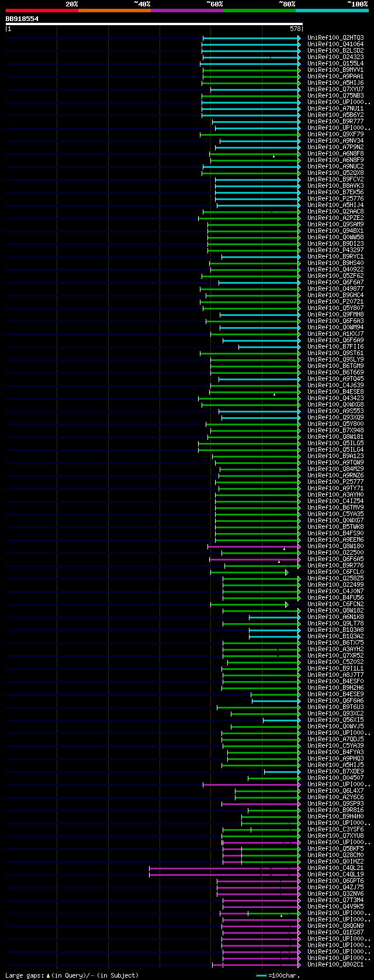Click hit label UniRef100_B6TGM9

coord(335,366)
